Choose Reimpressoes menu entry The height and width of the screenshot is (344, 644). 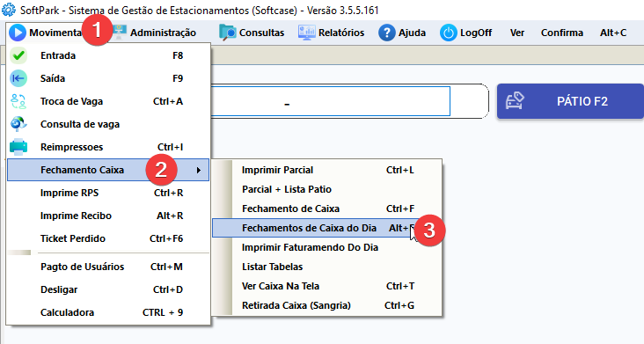pyautogui.click(x=108, y=147)
